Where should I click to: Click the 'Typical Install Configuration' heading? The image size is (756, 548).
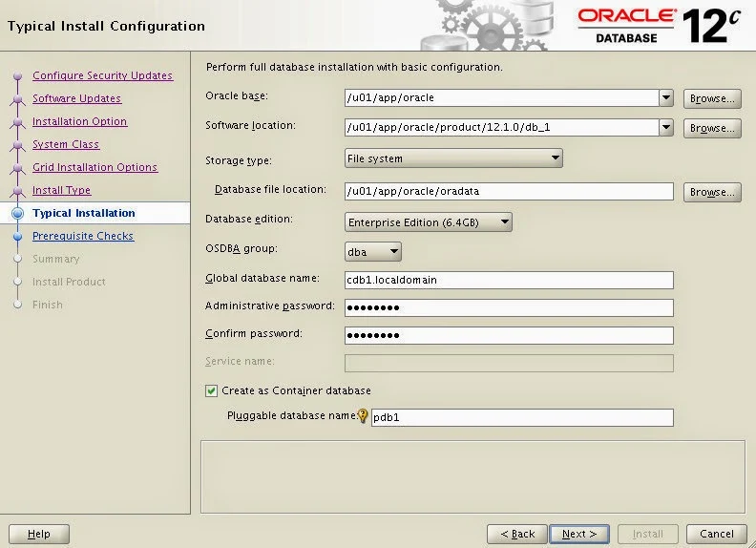[x=106, y=26]
